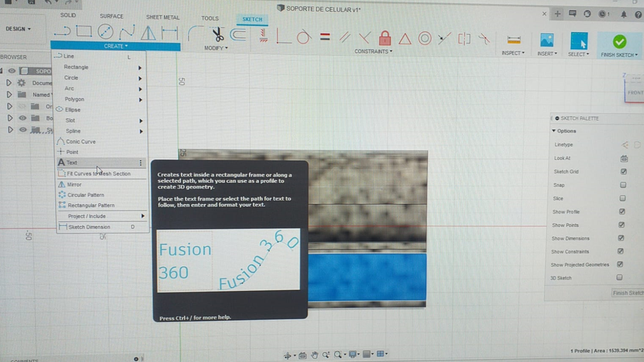The width and height of the screenshot is (644, 362).
Task: Choose Rectangular Pattern from Create menu
Action: pos(103,205)
